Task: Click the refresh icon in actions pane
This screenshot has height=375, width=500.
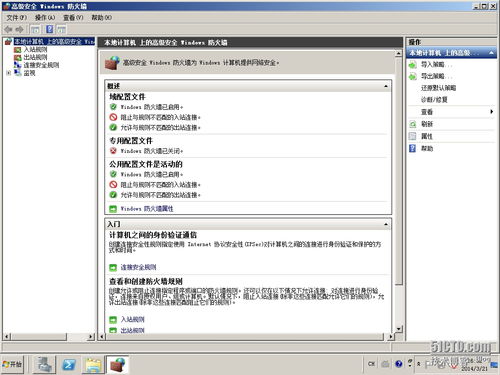Action: 413,124
